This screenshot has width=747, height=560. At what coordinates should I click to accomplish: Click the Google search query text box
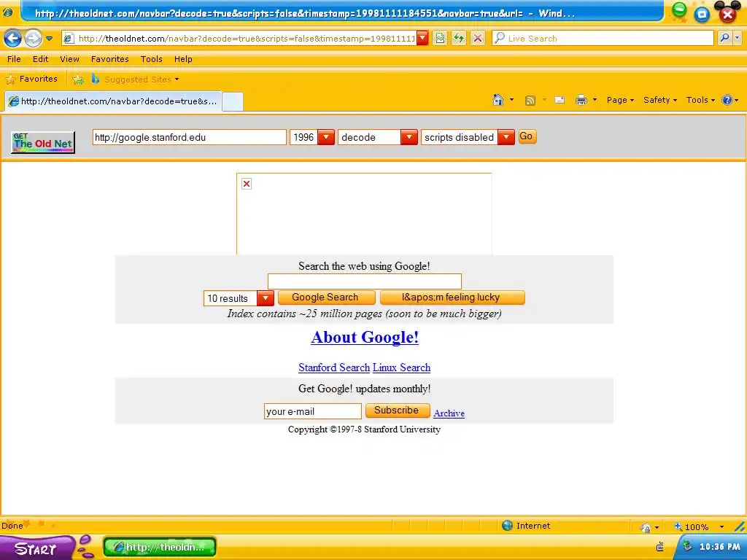coord(365,281)
